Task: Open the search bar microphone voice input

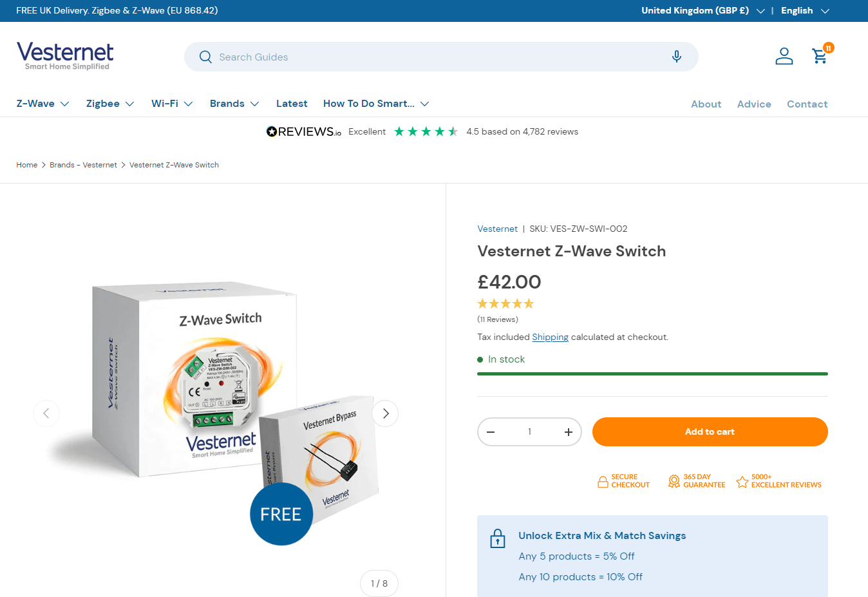Action: [677, 57]
